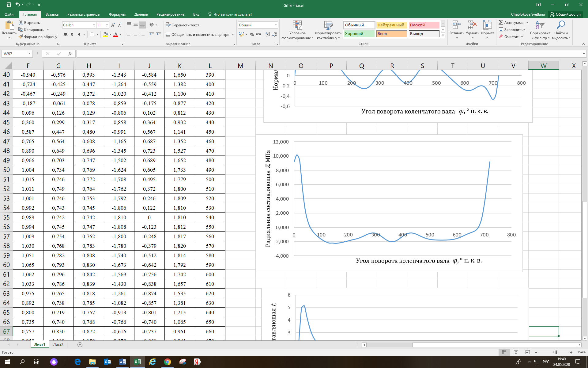Click the Conditional Formatting icon

(297, 25)
